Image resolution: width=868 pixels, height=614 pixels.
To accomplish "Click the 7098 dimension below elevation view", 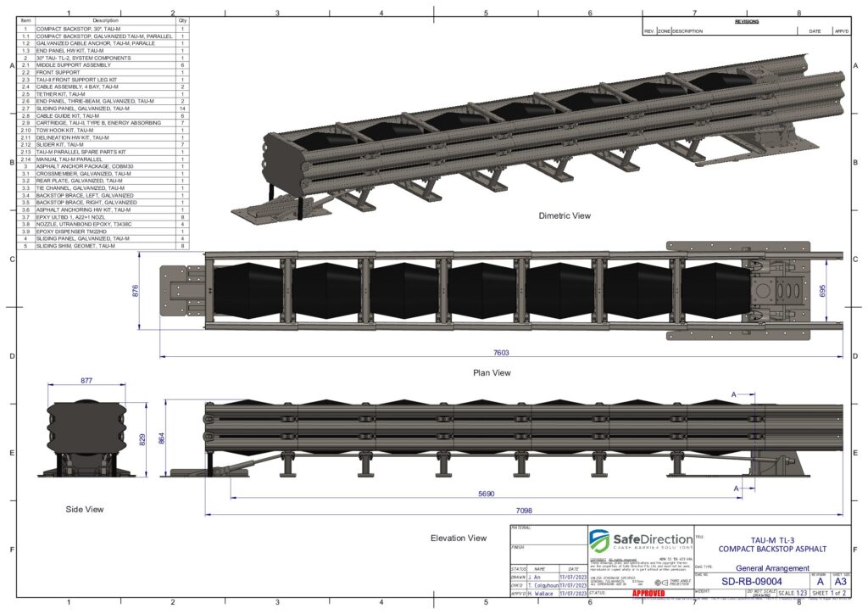I will (523, 510).
